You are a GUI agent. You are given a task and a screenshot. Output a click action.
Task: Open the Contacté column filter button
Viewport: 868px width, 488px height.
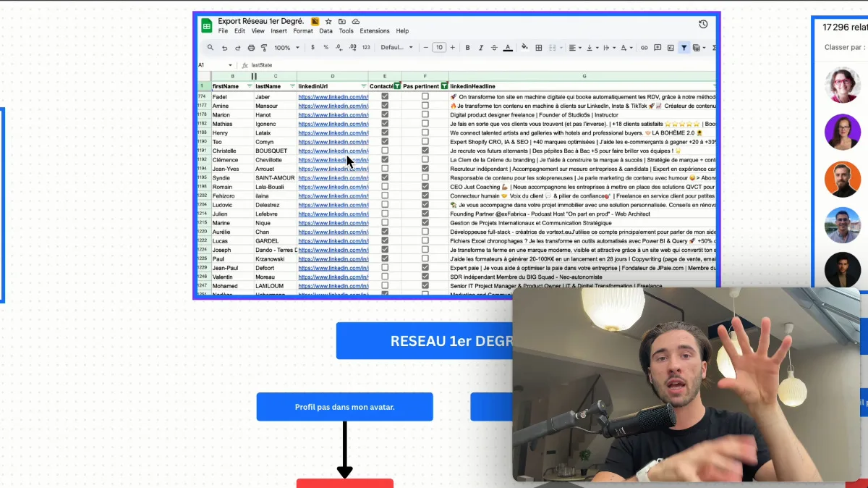click(397, 86)
